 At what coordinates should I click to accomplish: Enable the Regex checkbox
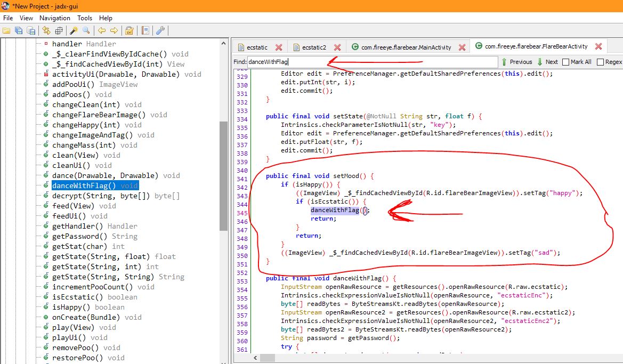[601, 62]
